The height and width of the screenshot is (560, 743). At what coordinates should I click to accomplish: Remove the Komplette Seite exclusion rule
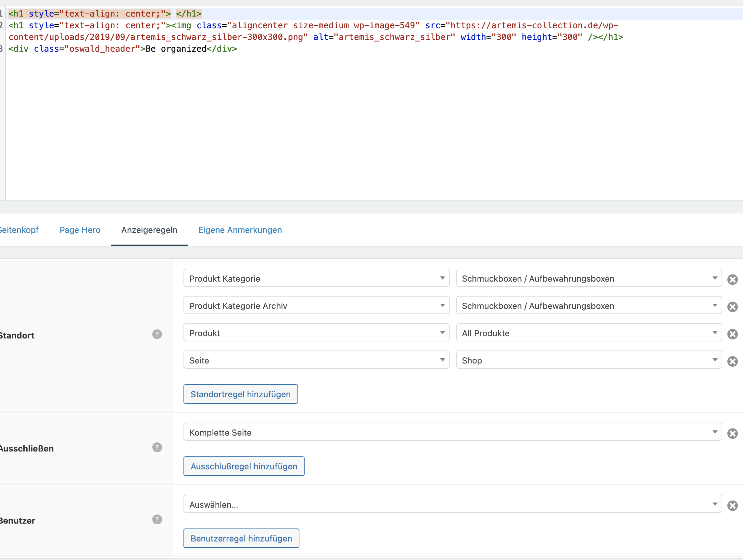click(732, 433)
